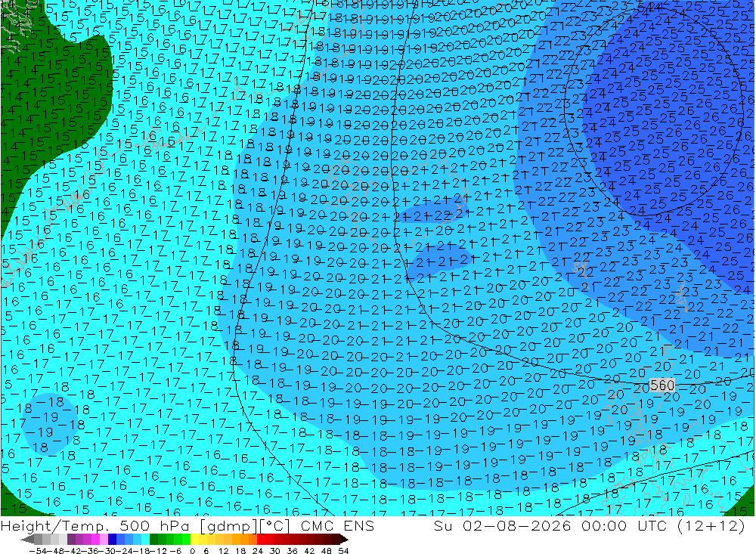The width and height of the screenshot is (756, 554).
Task: Select the bright yellow 0 legend swatch
Action: click(195, 539)
